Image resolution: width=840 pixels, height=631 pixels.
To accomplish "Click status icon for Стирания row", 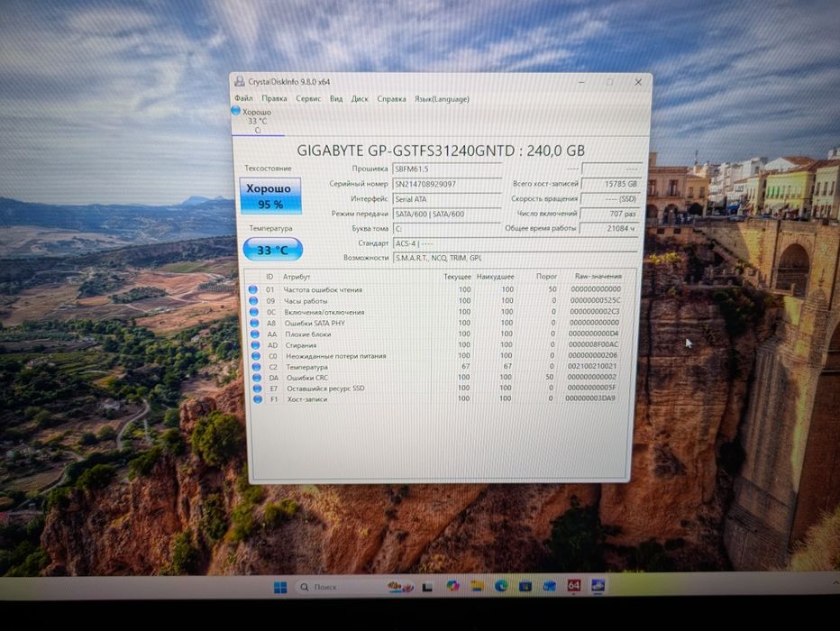I will tap(255, 345).
